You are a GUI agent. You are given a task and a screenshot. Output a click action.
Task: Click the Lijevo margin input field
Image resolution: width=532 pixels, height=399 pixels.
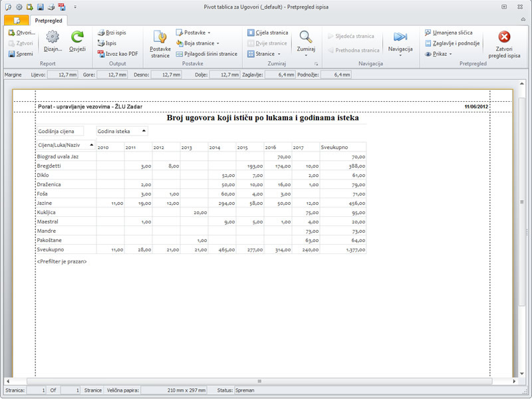click(63, 74)
